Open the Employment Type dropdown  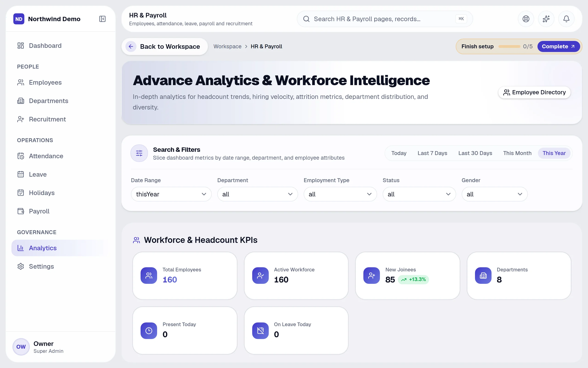(340, 194)
